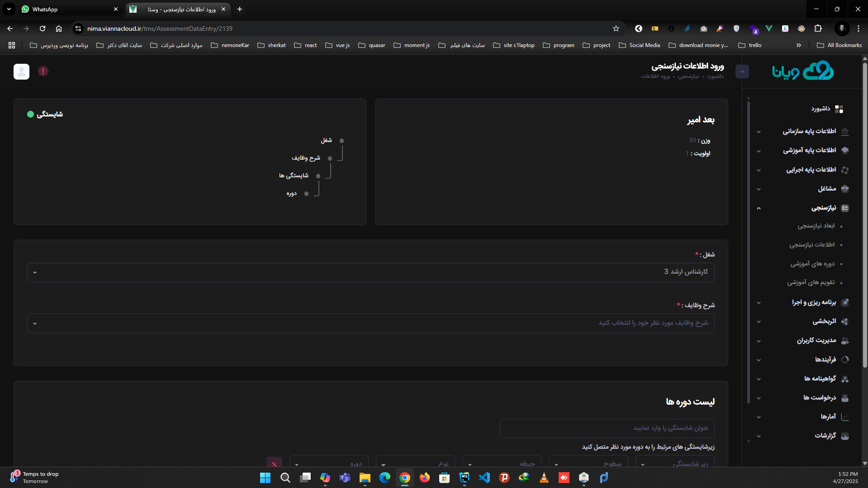Open the user profile avatar
The image size is (868, 488).
21,71
